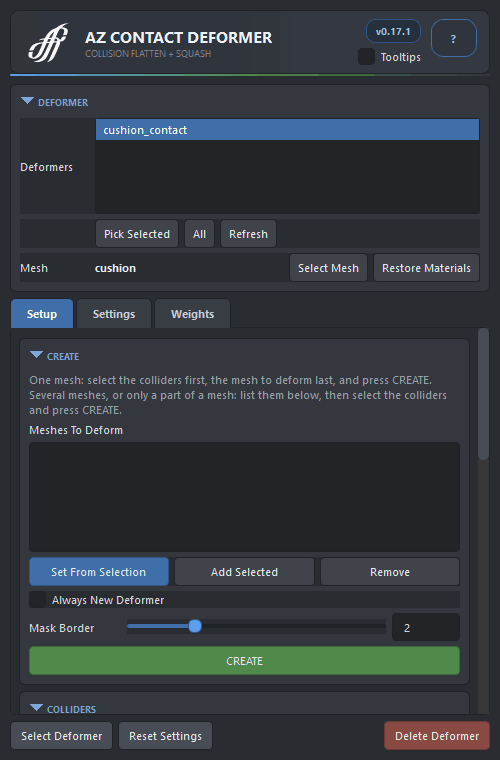
Task: Click the vertical scrollbar thumb
Action: click(483, 394)
